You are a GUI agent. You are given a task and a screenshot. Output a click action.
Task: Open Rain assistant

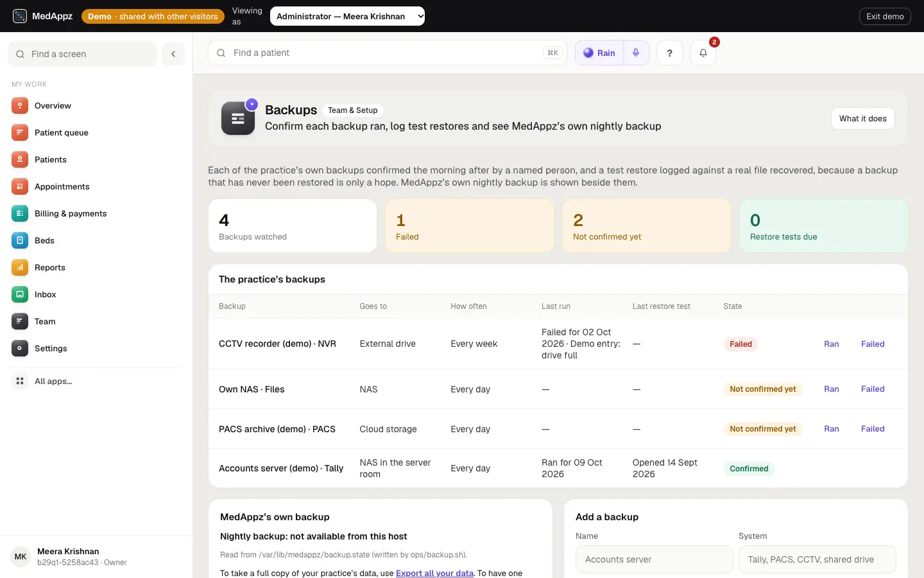(599, 53)
